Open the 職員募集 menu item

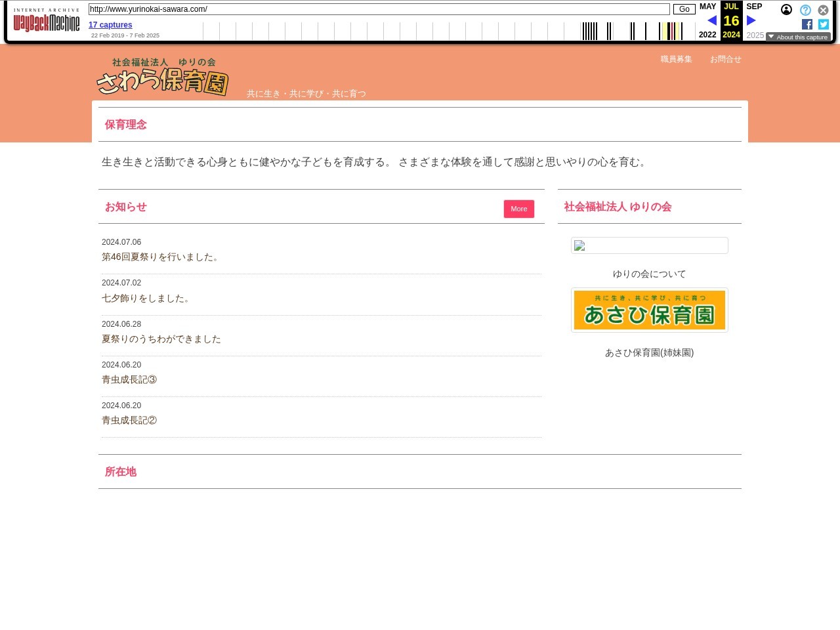676,59
